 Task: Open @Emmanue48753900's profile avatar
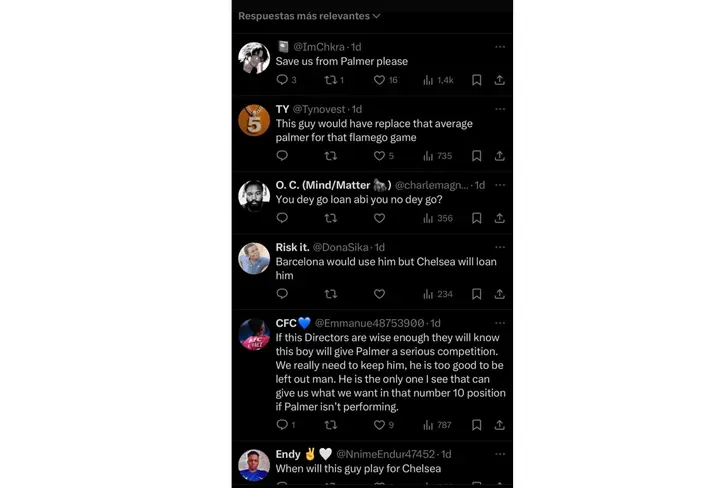click(x=254, y=336)
